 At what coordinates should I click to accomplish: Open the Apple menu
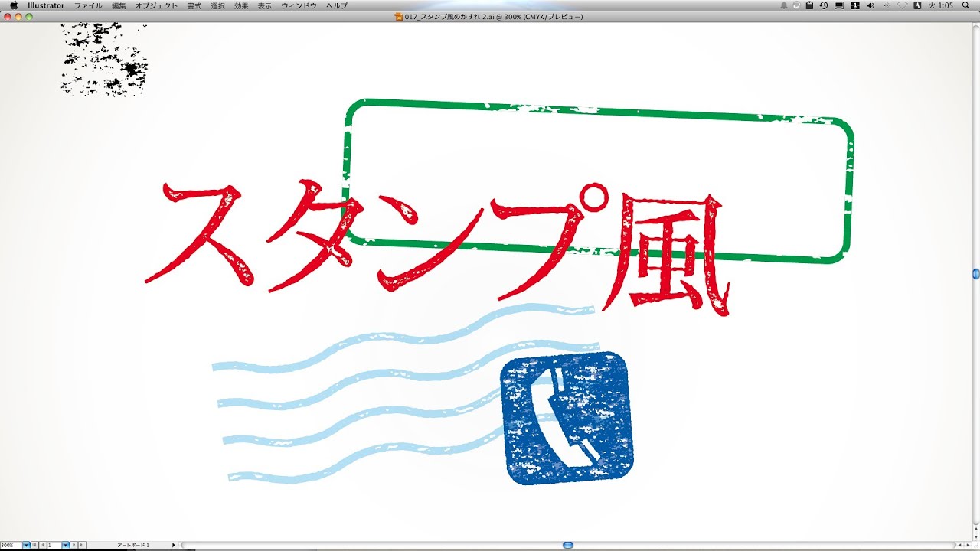click(x=13, y=5)
